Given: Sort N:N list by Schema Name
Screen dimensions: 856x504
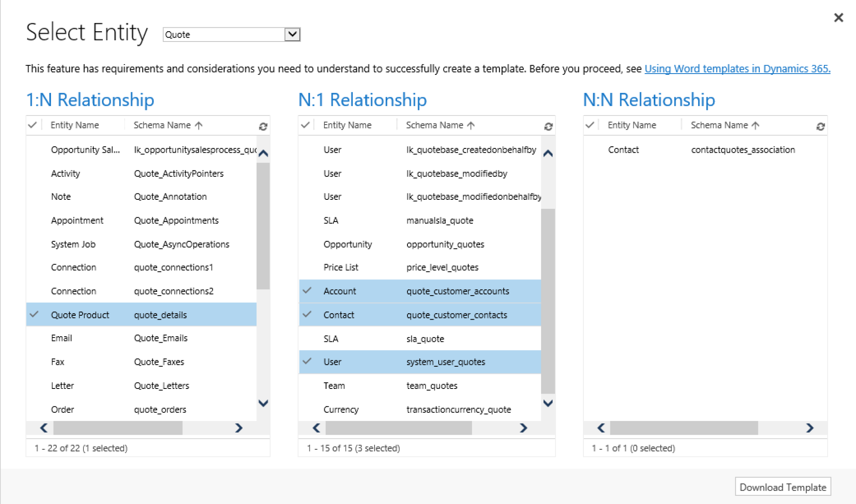Looking at the screenshot, I should tap(725, 125).
